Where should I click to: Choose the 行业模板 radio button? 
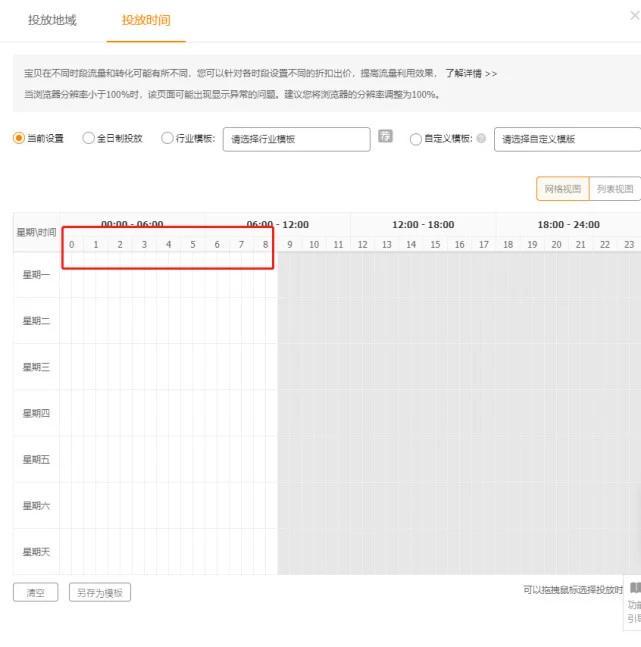[x=167, y=139]
